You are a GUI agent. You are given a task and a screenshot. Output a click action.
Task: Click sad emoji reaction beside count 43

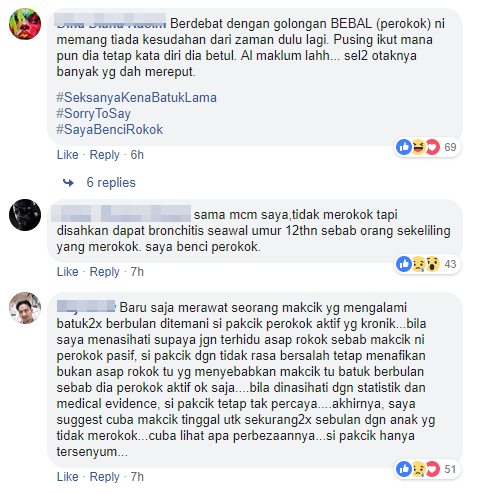(418, 264)
